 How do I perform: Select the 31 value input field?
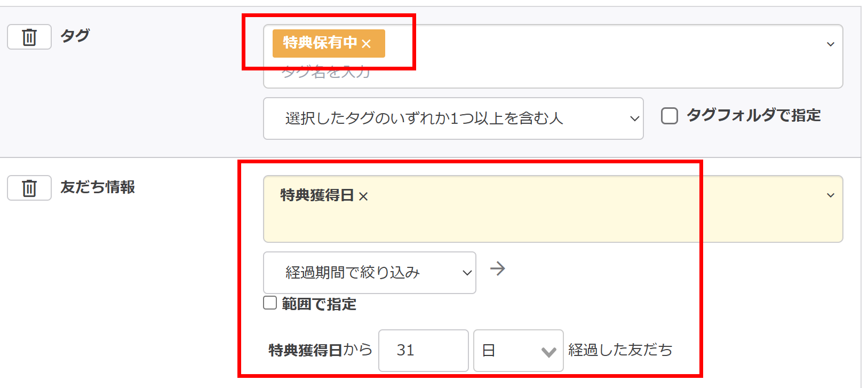(423, 351)
